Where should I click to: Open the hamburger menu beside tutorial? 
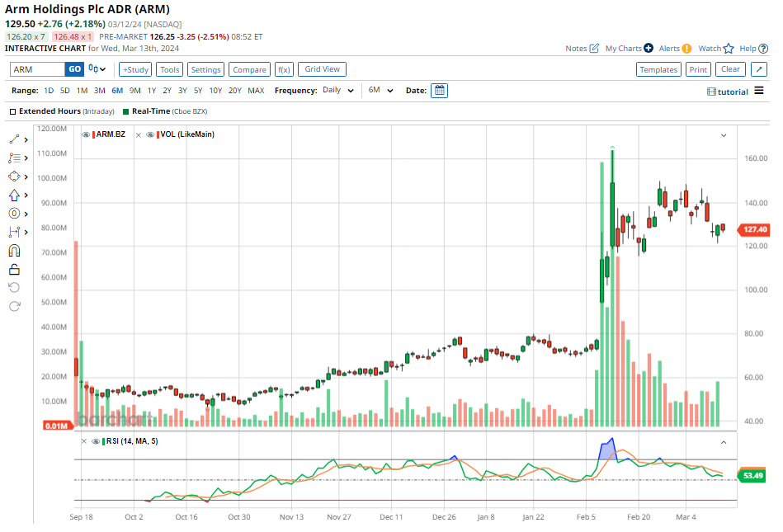[x=759, y=91]
